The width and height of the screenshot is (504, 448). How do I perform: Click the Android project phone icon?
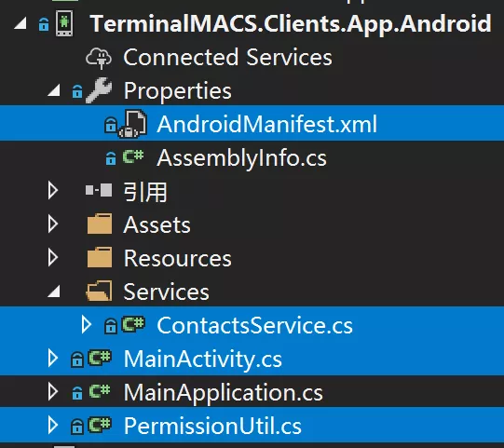click(64, 23)
